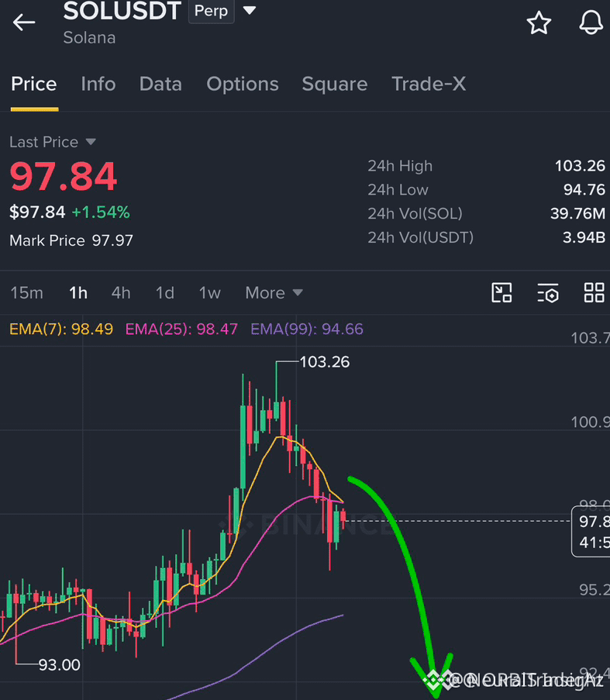Tap the 24h High value 103.26
The width and height of the screenshot is (610, 700).
580,166
